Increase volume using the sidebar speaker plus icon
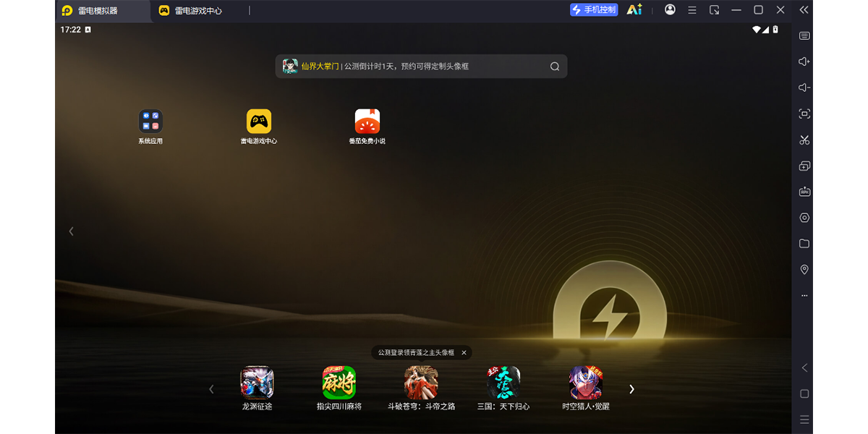The width and height of the screenshot is (868, 434). click(804, 61)
